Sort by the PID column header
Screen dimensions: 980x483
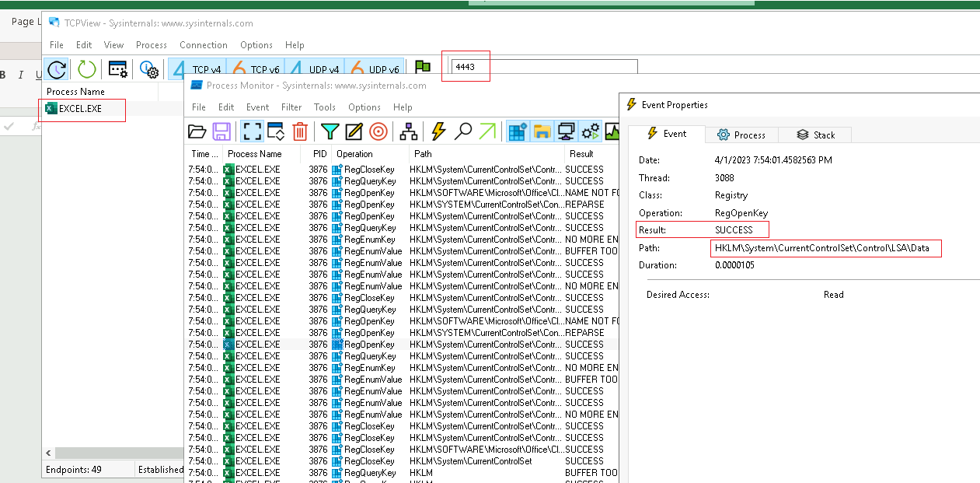[316, 154]
